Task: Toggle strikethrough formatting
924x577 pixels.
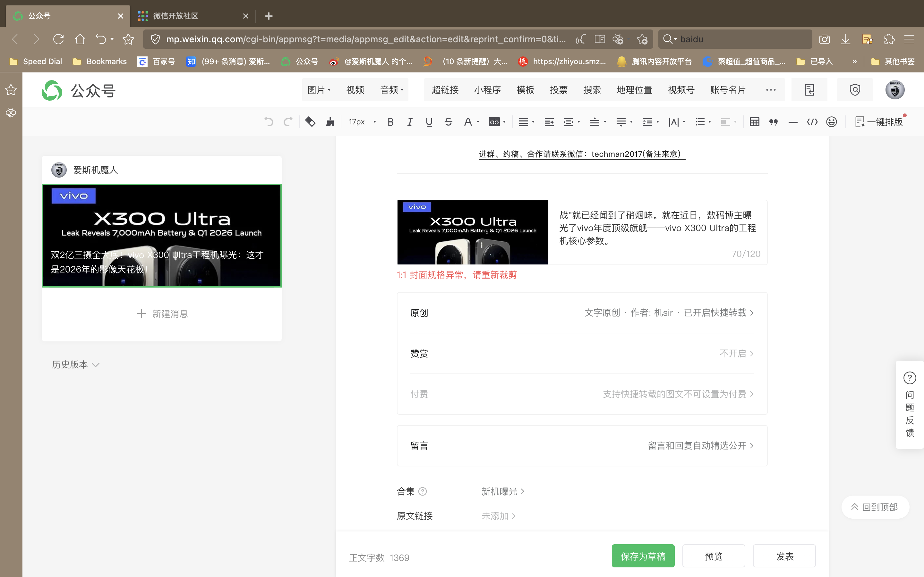Action: click(448, 121)
